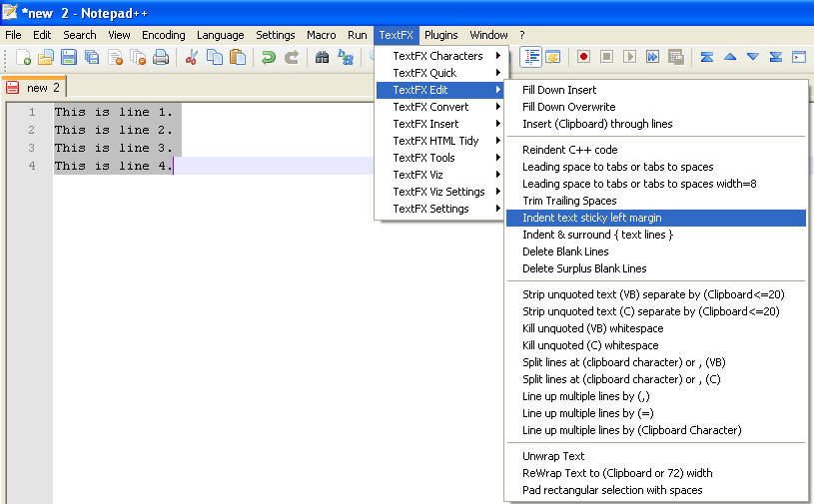This screenshot has width=814, height=504.
Task: Click the blue jump-to-top arrow icon
Action: tap(706, 57)
